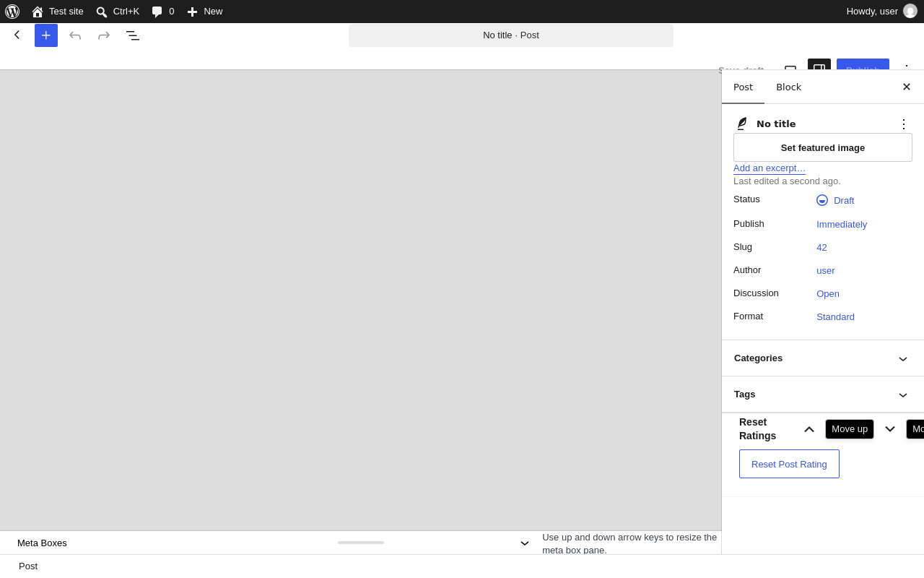Switch to the Post tab
The image size is (924, 578).
(x=743, y=87)
